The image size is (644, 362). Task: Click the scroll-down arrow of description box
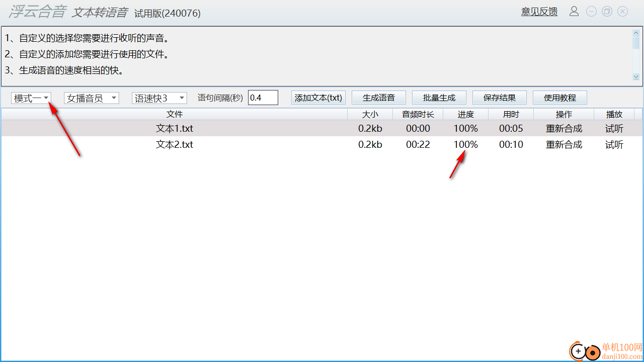coord(636,76)
